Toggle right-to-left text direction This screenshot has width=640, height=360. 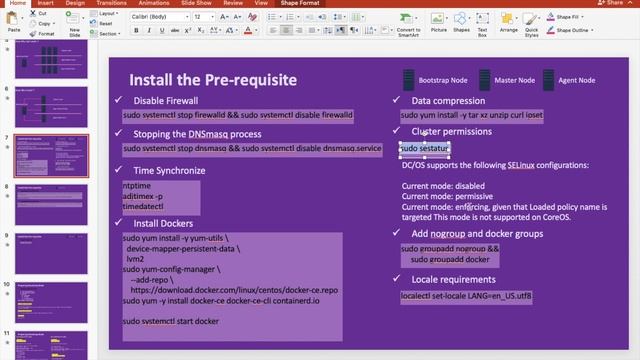tap(354, 31)
